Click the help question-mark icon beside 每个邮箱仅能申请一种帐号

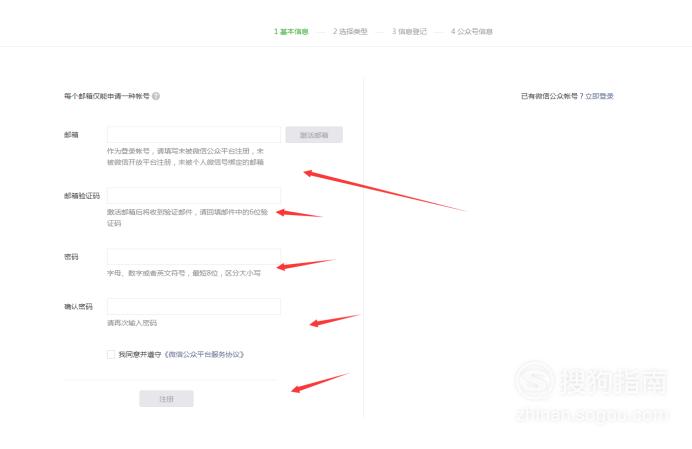click(x=156, y=96)
